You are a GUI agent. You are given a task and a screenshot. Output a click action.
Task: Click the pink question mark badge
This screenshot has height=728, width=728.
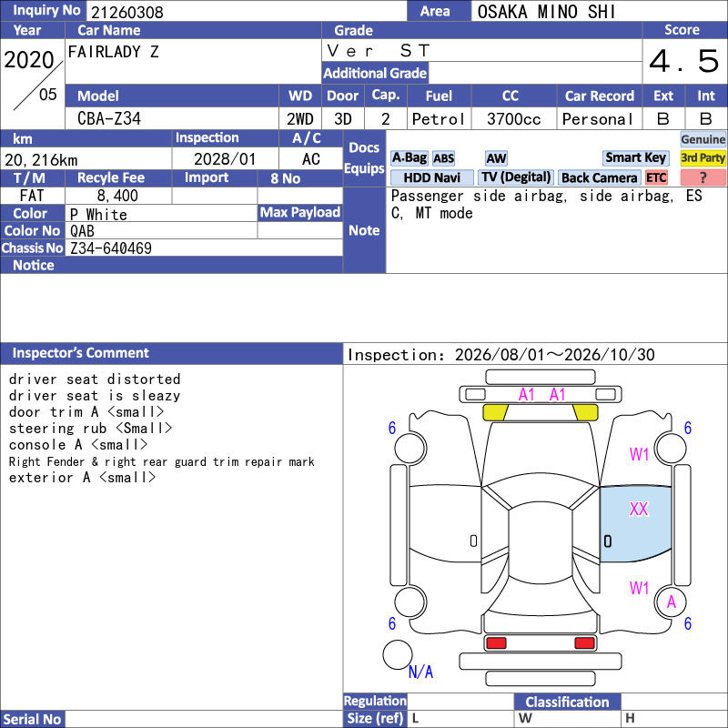point(703,177)
